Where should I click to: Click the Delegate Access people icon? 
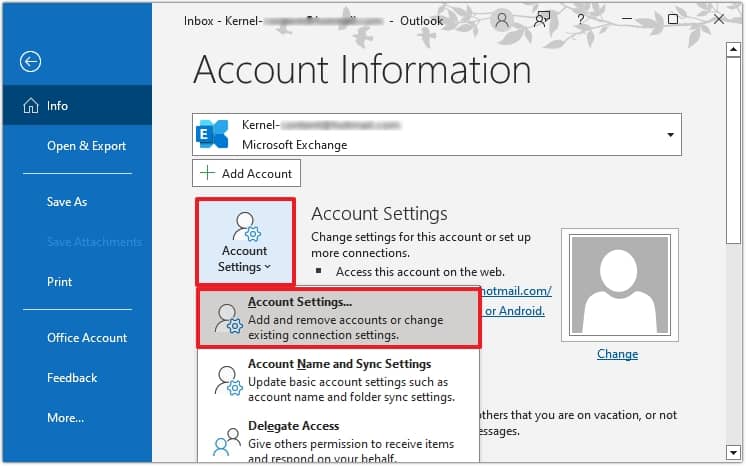pos(227,441)
